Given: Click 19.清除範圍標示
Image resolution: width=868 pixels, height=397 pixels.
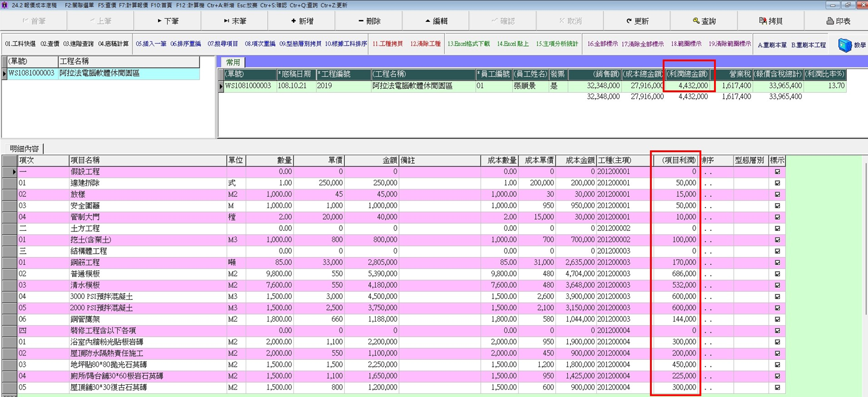Looking at the screenshot, I should coord(730,44).
